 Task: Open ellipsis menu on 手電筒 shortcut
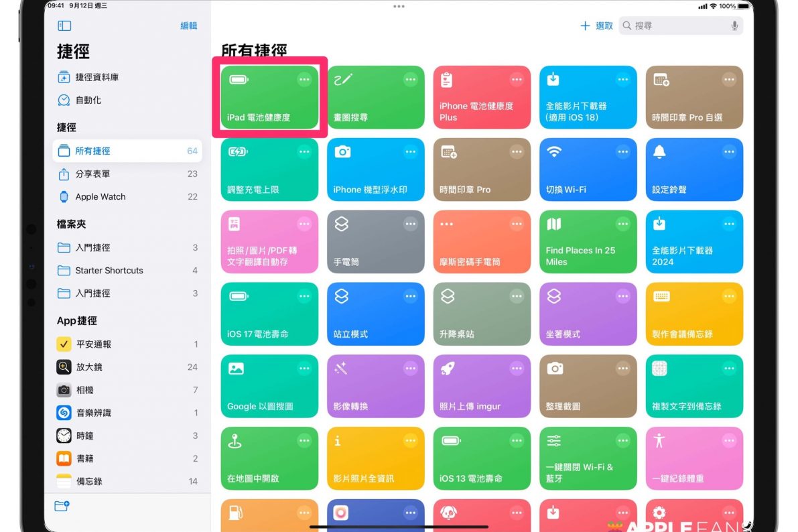(x=410, y=224)
